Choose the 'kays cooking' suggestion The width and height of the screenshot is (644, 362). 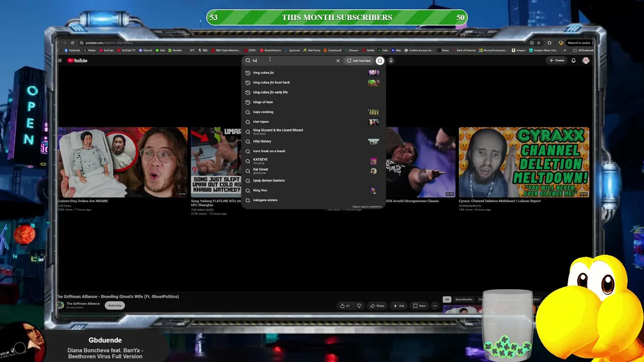pos(313,112)
